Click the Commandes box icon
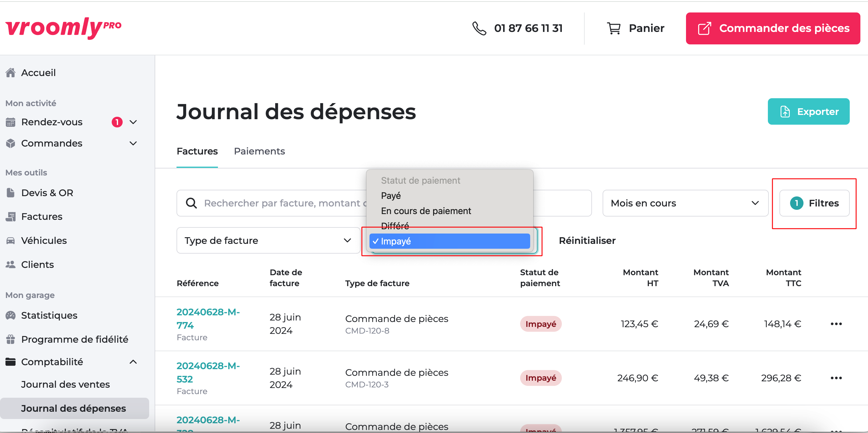This screenshot has width=868, height=433. (11, 143)
